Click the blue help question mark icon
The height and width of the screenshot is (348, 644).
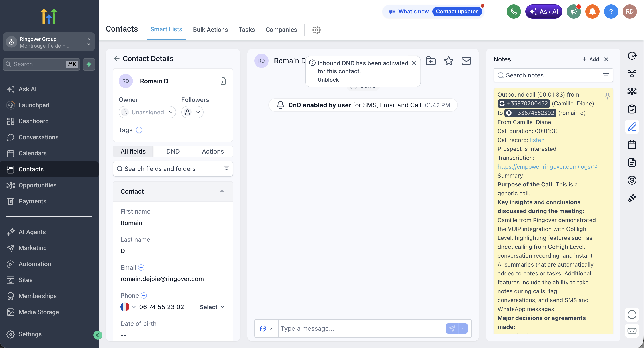(x=611, y=12)
